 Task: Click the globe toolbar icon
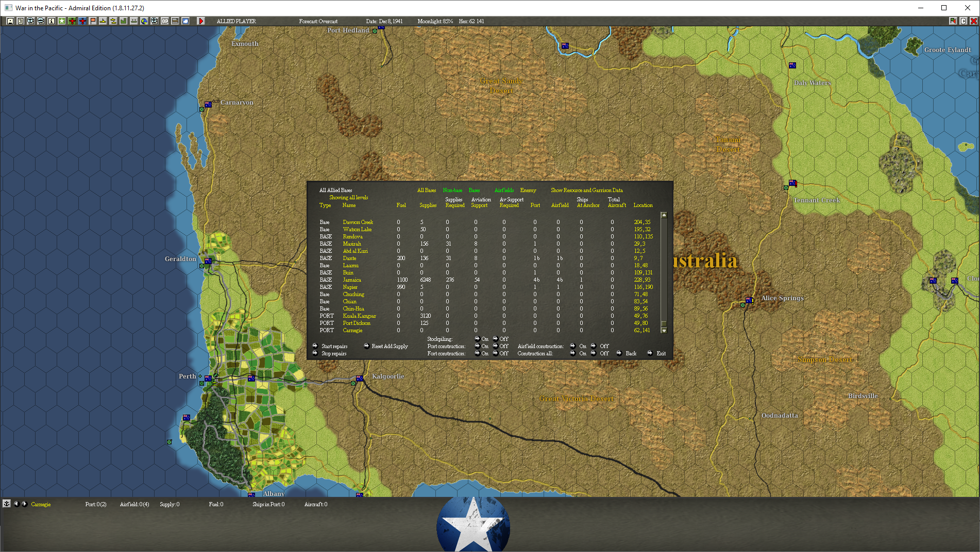click(144, 21)
